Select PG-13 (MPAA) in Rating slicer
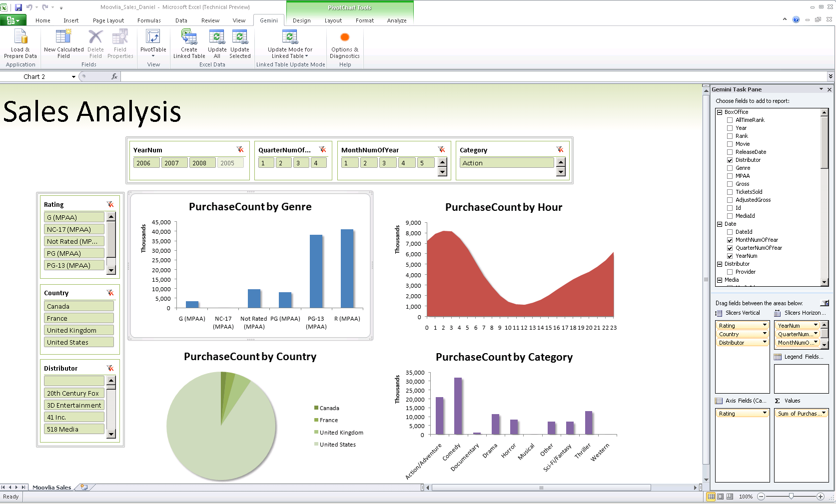836x504 pixels. pos(74,265)
